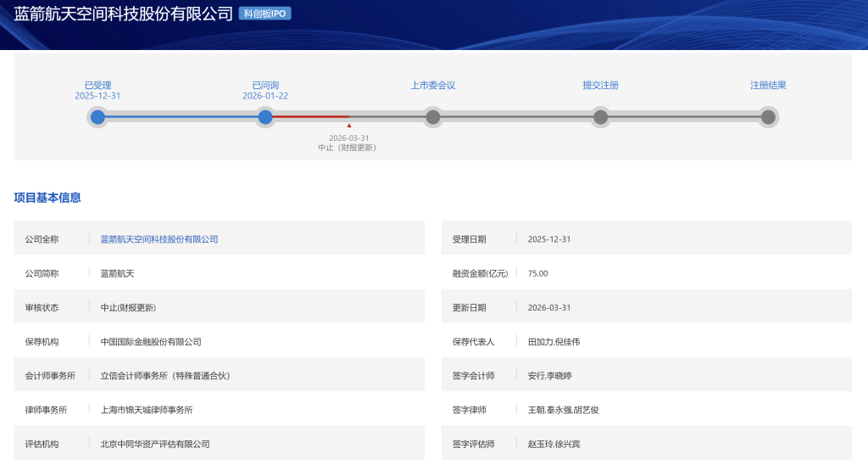Select the 提交注册 grey timeline node
The image size is (868, 465).
(x=600, y=117)
